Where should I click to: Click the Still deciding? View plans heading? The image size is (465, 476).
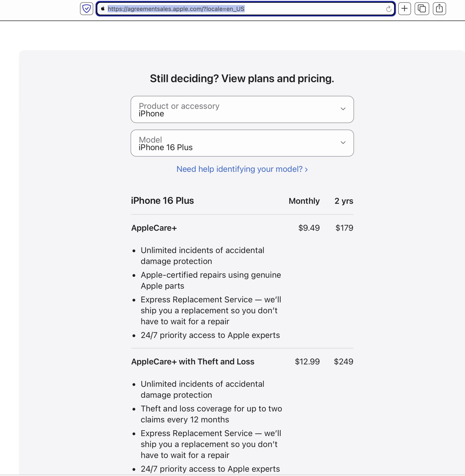click(242, 79)
